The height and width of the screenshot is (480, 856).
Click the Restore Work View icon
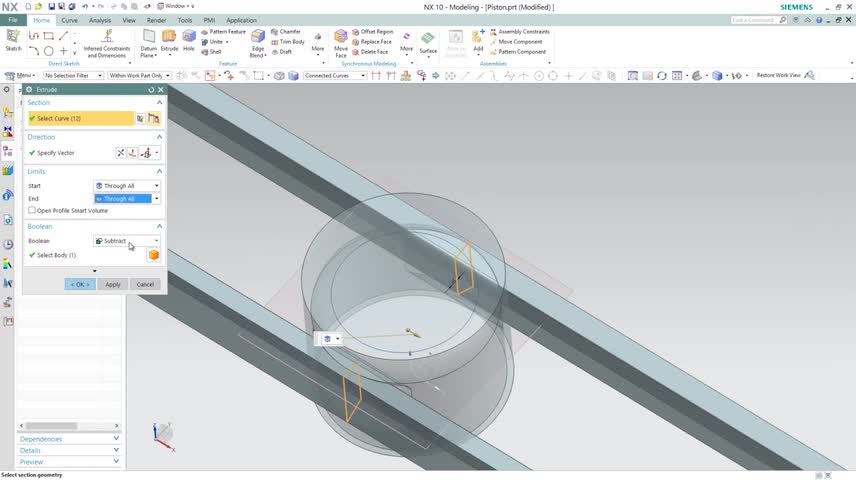click(x=810, y=75)
